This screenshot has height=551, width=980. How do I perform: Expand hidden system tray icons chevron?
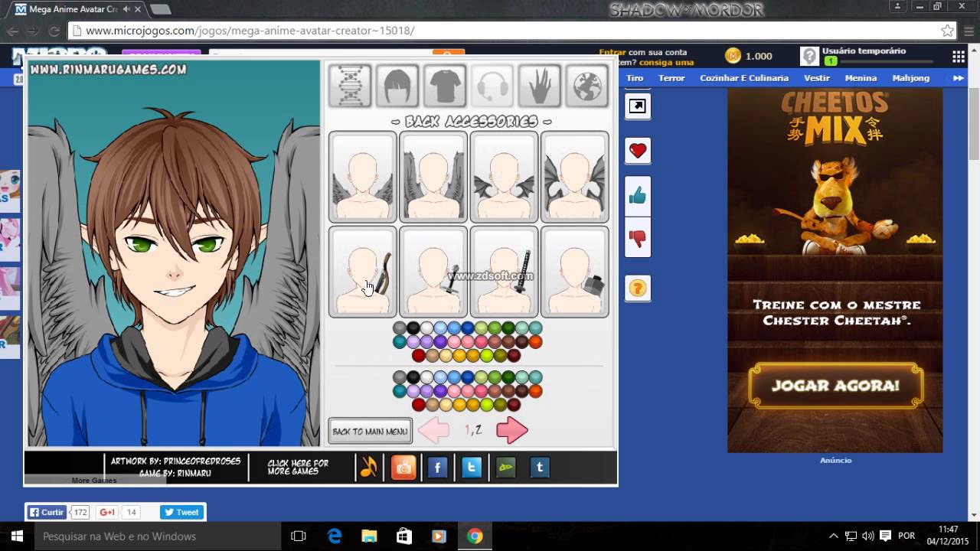point(834,536)
